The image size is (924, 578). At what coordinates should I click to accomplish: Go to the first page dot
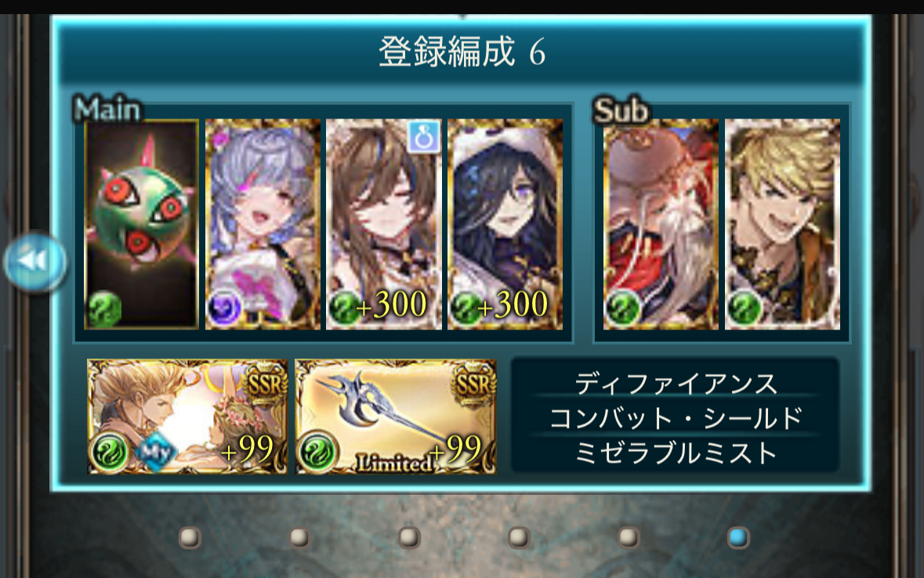[x=190, y=538]
